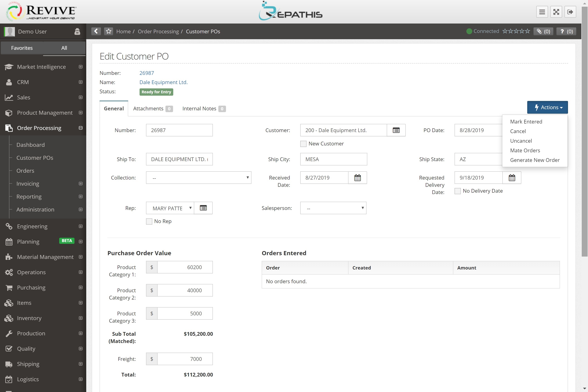
Task: Click the Engineering link icon
Action: tap(9, 226)
